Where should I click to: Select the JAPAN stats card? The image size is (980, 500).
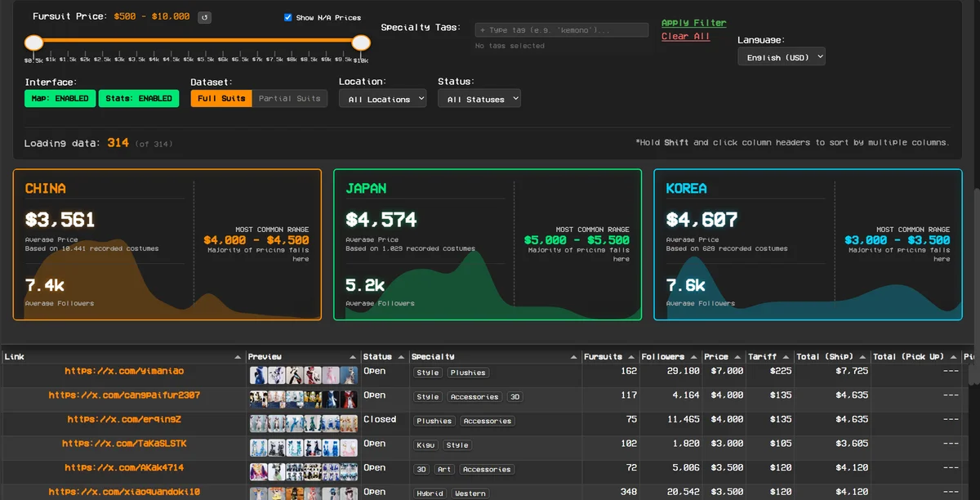tap(488, 244)
